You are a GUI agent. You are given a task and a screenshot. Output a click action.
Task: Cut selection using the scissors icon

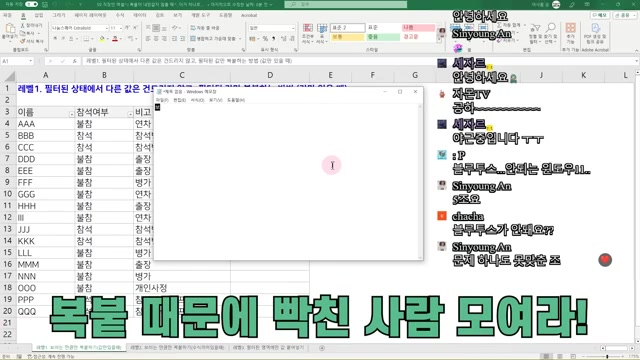pos(22,25)
